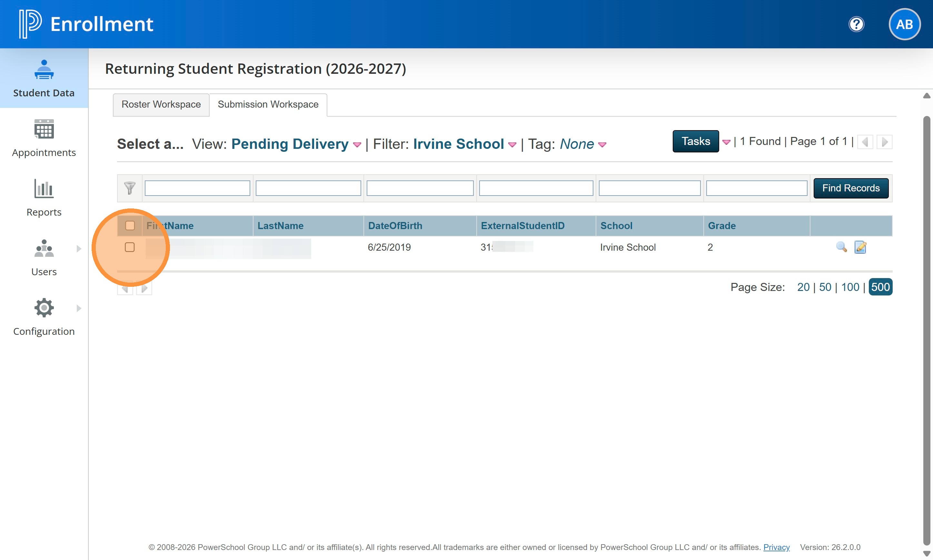933x560 pixels.
Task: Open the Appointments calendar icon
Action: (x=44, y=129)
